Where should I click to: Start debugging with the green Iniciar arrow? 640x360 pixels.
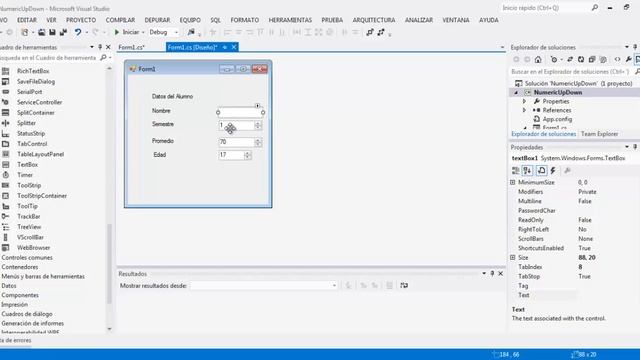(x=117, y=32)
